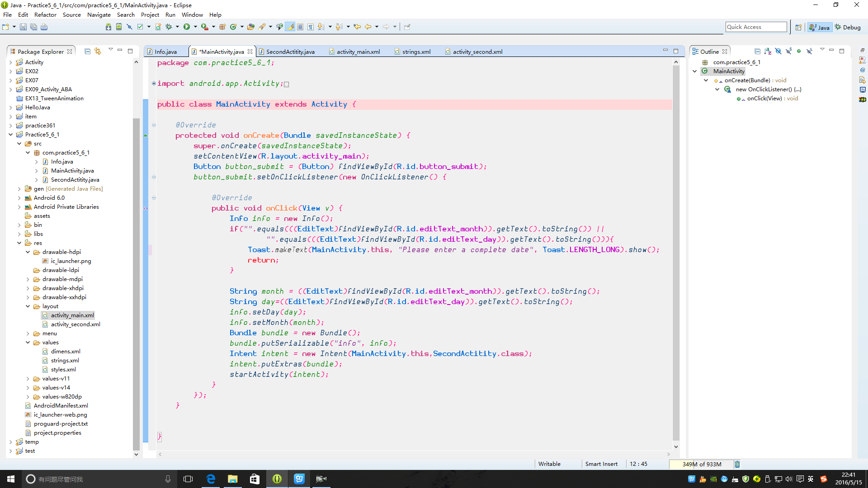Open the Refactor menu
The height and width of the screenshot is (488, 868).
click(45, 15)
